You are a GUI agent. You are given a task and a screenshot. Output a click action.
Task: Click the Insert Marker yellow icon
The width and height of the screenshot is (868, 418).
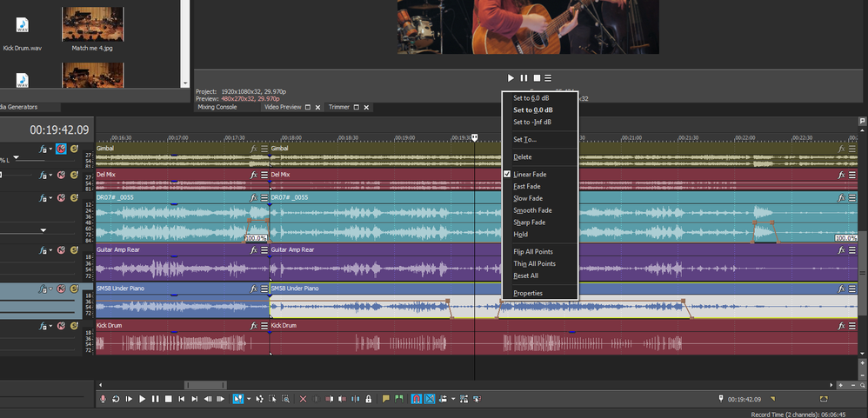click(x=385, y=399)
